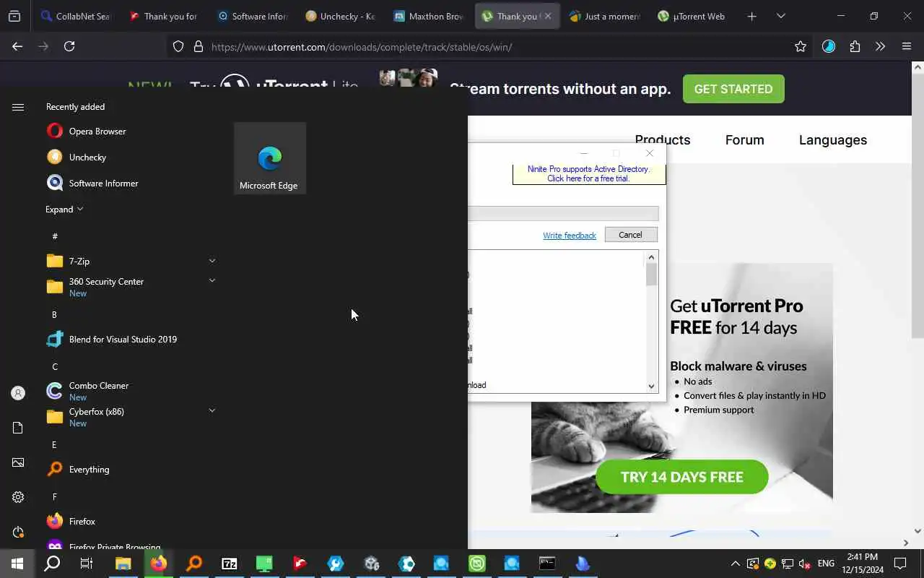
Task: Show hidden system tray icons
Action: click(735, 564)
